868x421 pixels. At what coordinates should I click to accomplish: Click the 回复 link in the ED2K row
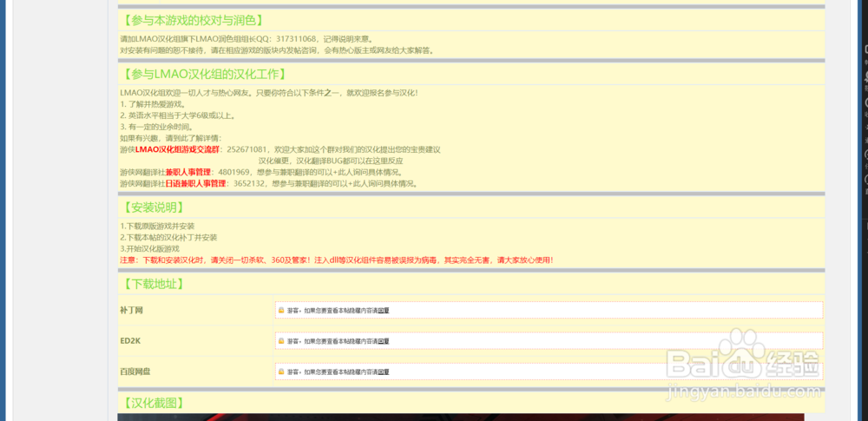coord(384,341)
